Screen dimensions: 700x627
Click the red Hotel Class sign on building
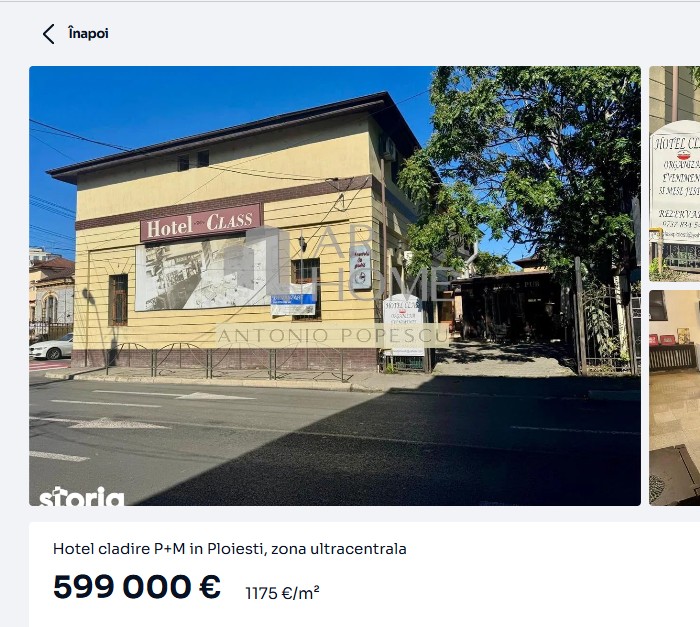tap(201, 223)
